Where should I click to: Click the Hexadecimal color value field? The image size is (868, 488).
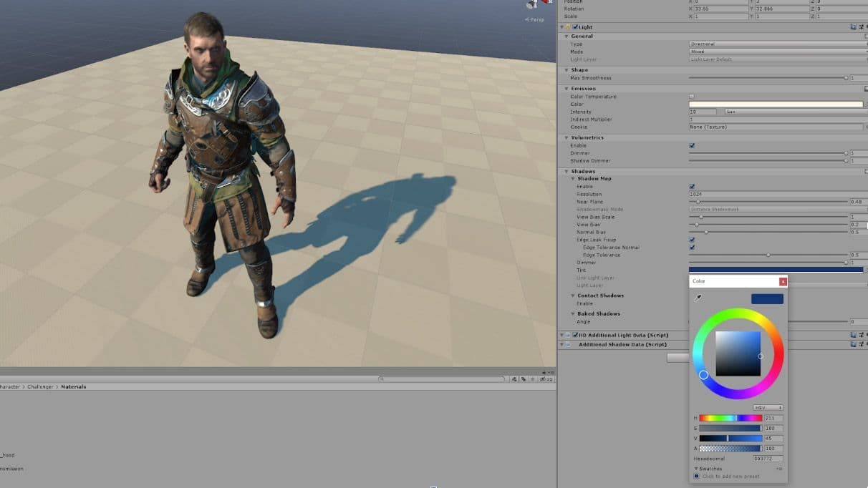point(767,459)
